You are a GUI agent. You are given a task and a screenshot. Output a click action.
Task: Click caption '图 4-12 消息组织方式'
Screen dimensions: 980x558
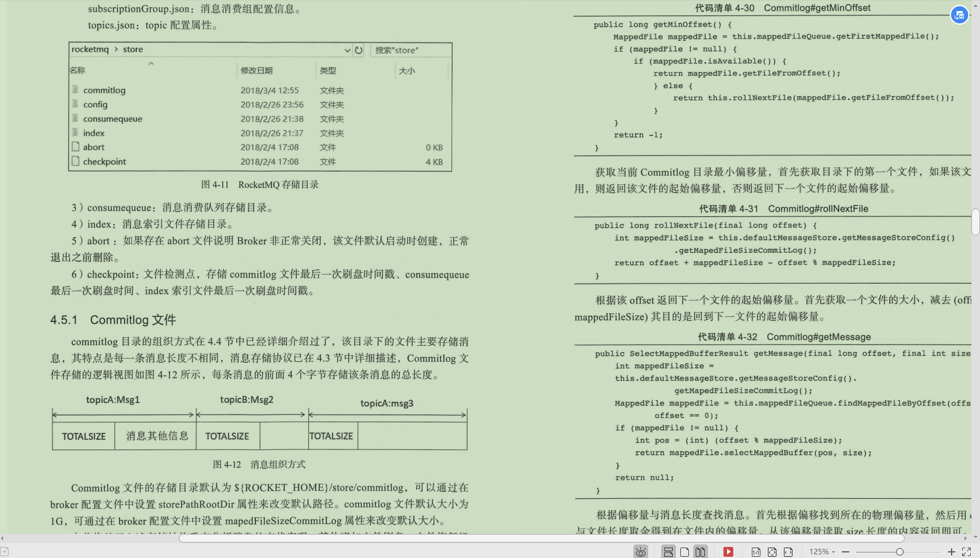tap(259, 464)
